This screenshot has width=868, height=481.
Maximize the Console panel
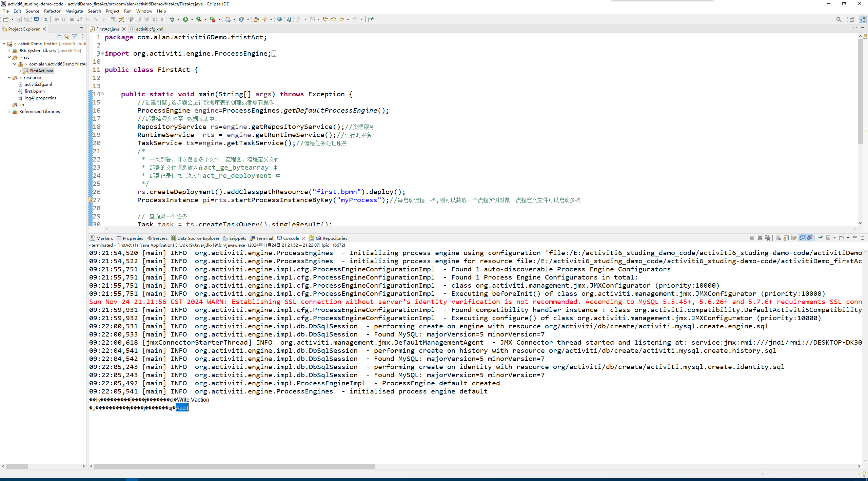coord(863,238)
